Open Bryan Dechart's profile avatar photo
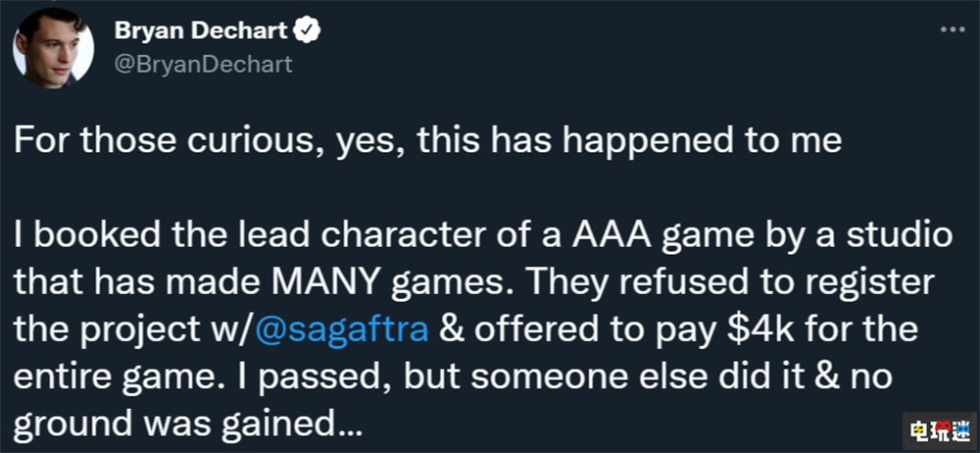 (x=56, y=46)
